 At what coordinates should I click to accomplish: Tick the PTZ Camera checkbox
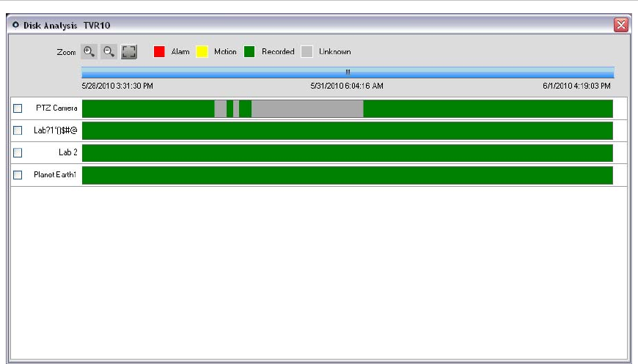click(18, 108)
